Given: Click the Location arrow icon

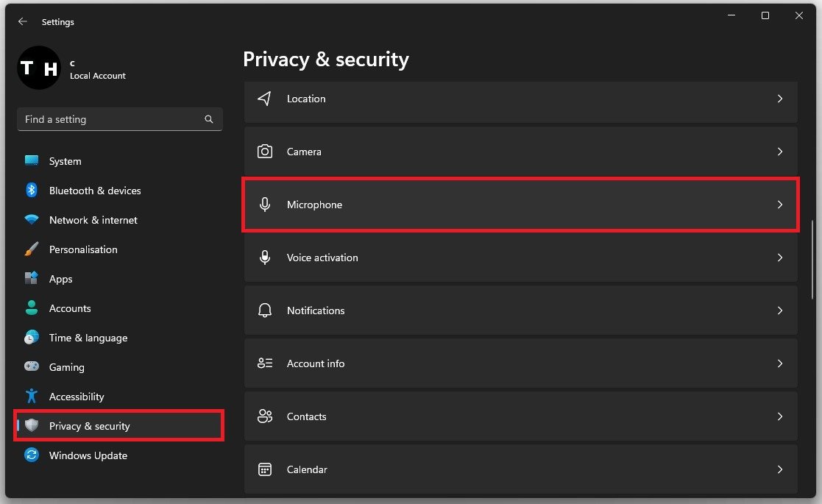Looking at the screenshot, I should (x=265, y=99).
